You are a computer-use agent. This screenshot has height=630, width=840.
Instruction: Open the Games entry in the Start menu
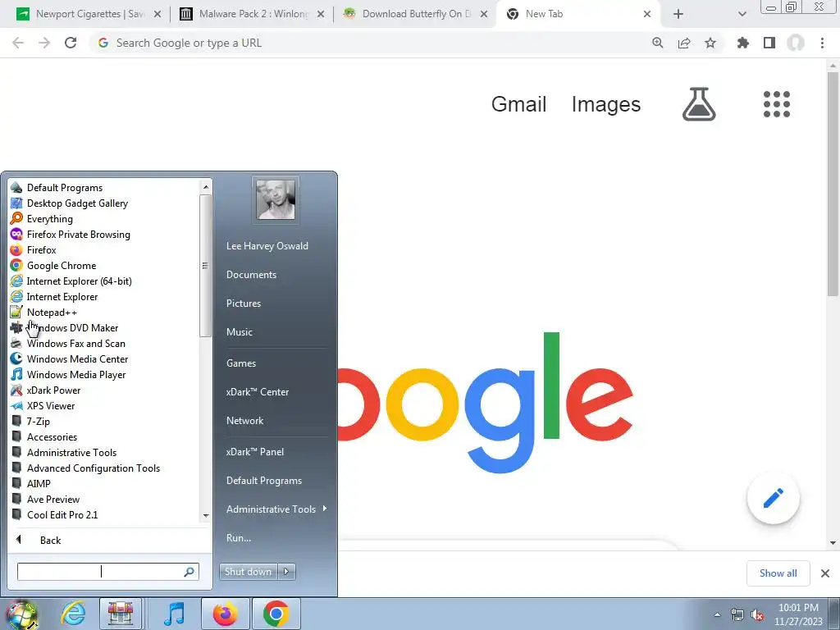(x=241, y=363)
